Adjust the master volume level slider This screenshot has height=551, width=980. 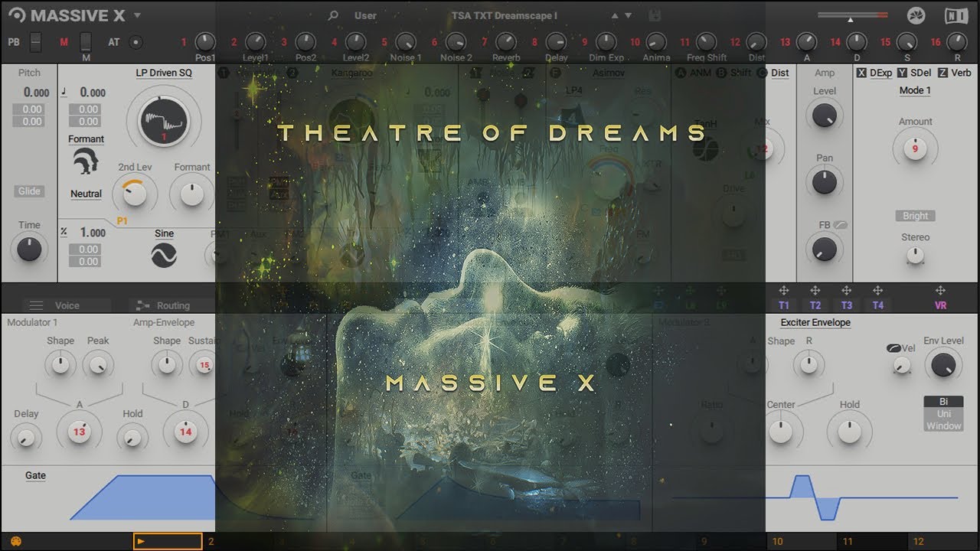(x=852, y=15)
